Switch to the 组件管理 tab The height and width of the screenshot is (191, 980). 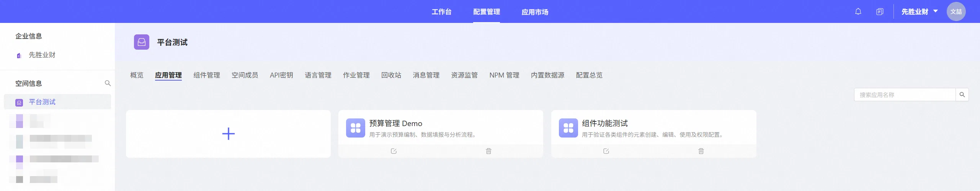coord(207,75)
